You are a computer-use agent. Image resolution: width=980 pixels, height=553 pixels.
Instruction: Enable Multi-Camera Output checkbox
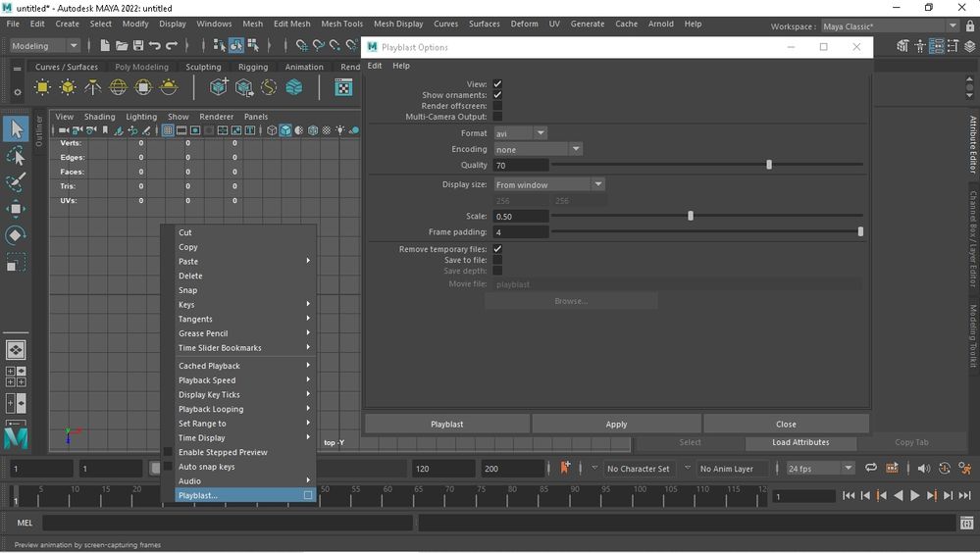tap(497, 117)
